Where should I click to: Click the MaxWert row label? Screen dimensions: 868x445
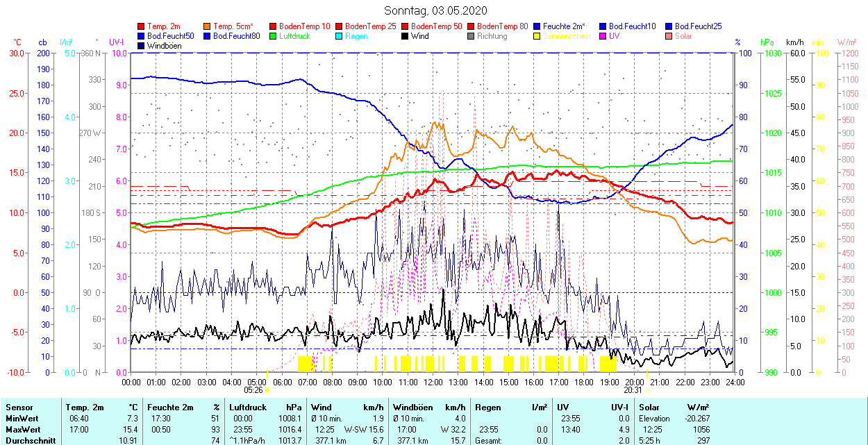pos(23,430)
